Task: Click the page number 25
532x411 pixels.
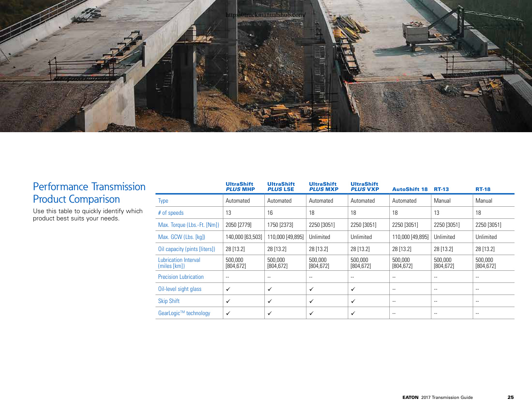Action: tap(511, 397)
